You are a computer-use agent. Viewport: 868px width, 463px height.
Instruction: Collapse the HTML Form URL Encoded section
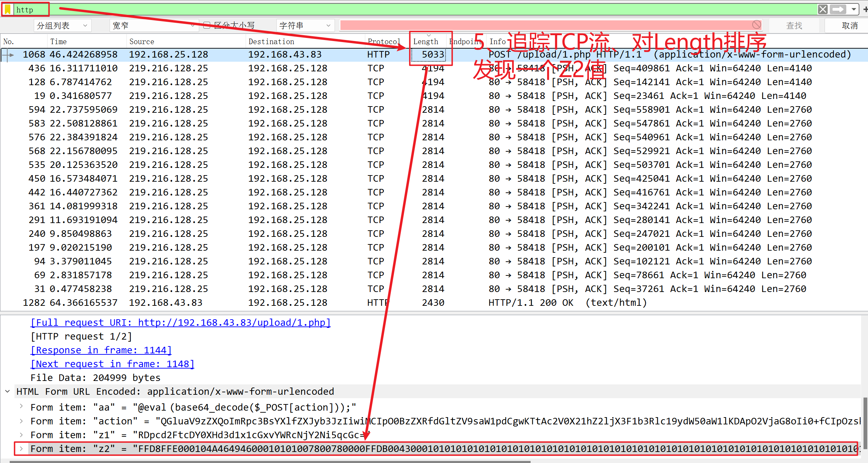tap(8, 392)
